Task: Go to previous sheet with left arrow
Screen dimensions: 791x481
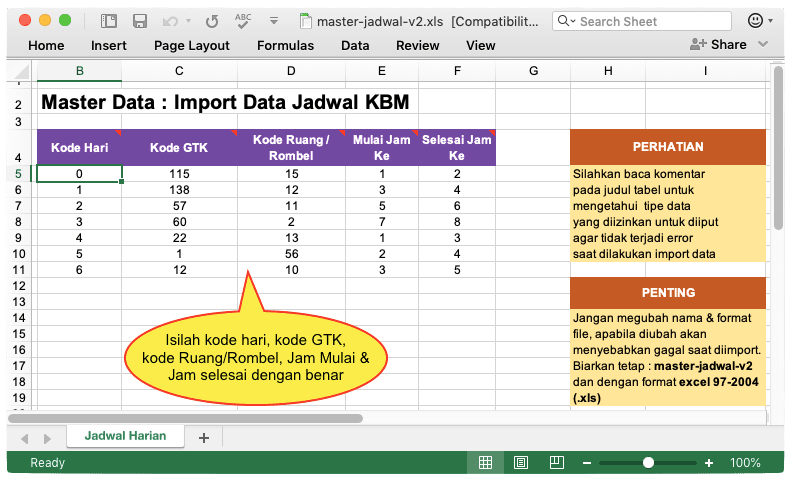Action: [x=25, y=438]
